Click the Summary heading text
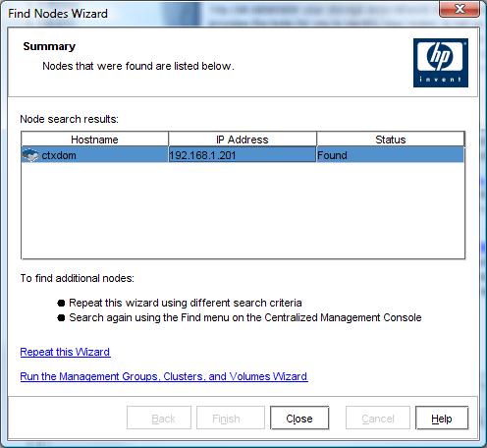The width and height of the screenshot is (487, 448). click(x=49, y=46)
